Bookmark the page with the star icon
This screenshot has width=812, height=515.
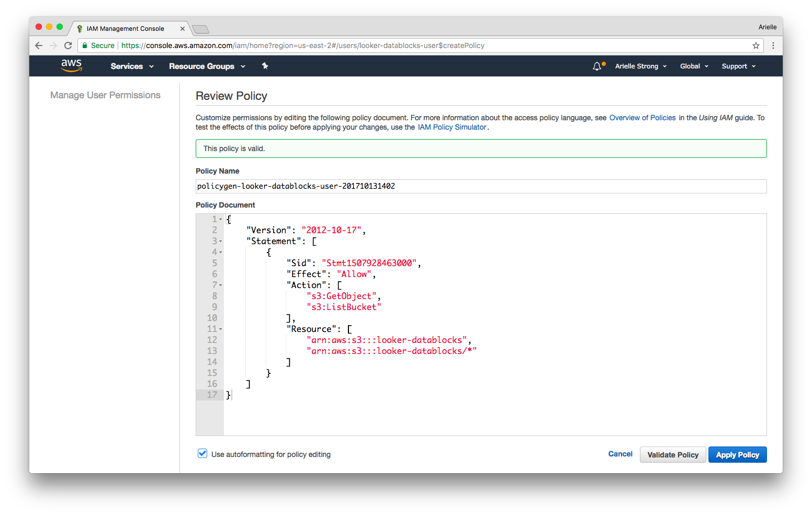pos(756,45)
